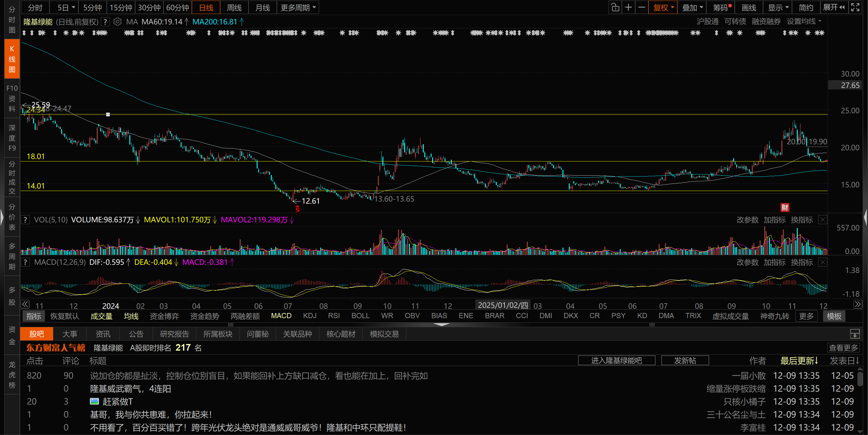Click the red 财 marker on chart

(x=785, y=207)
